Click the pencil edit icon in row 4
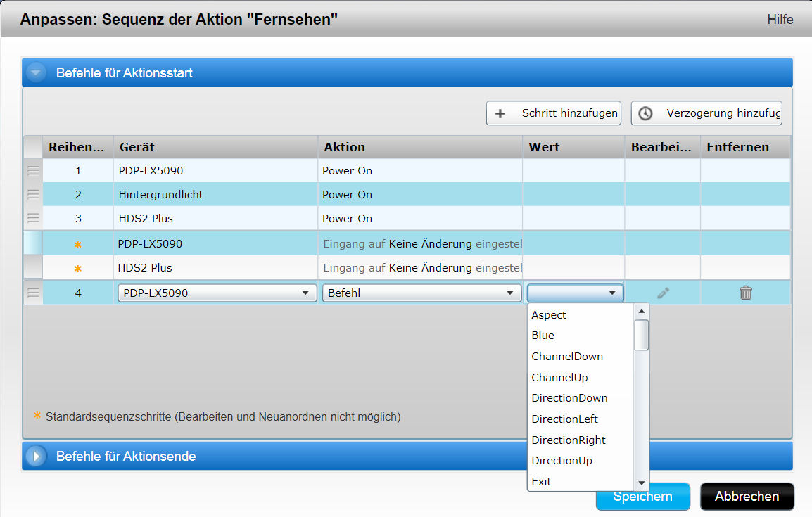Screen dimensions: 812x517 (x=662, y=293)
